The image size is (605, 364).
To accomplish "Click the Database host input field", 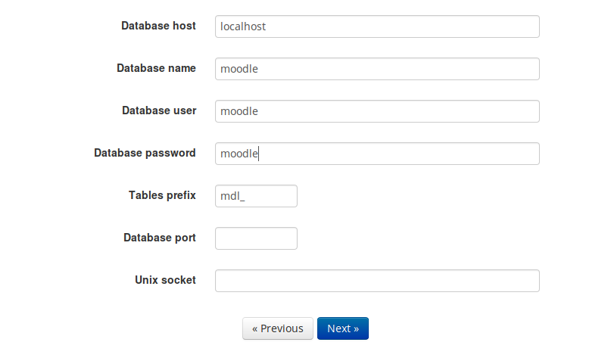I will pyautogui.click(x=377, y=26).
